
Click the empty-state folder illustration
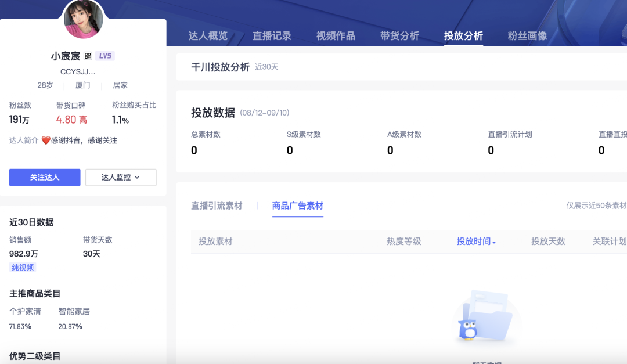pyautogui.click(x=487, y=316)
